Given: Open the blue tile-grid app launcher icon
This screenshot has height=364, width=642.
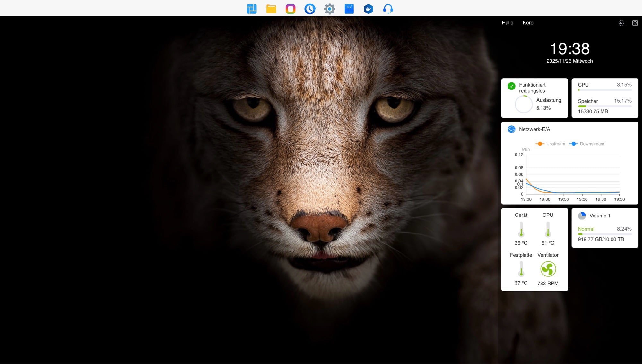Looking at the screenshot, I should point(252,9).
